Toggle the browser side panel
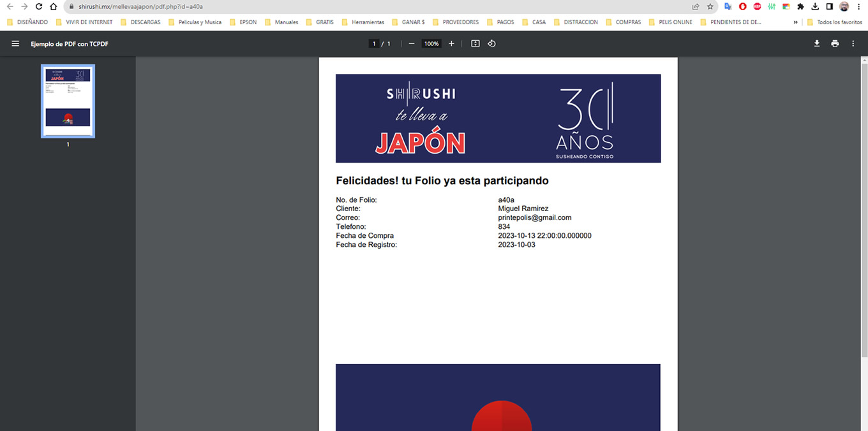The image size is (868, 431). click(x=829, y=6)
